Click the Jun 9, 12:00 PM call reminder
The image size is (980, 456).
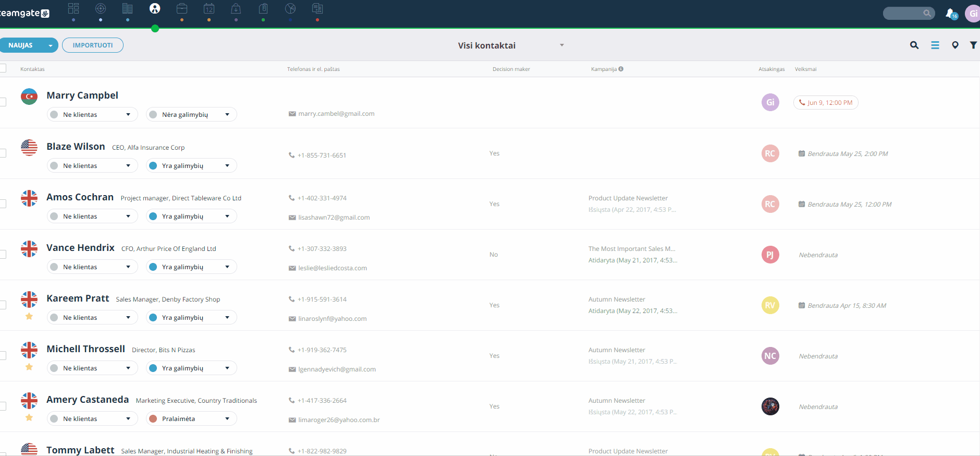[826, 103]
